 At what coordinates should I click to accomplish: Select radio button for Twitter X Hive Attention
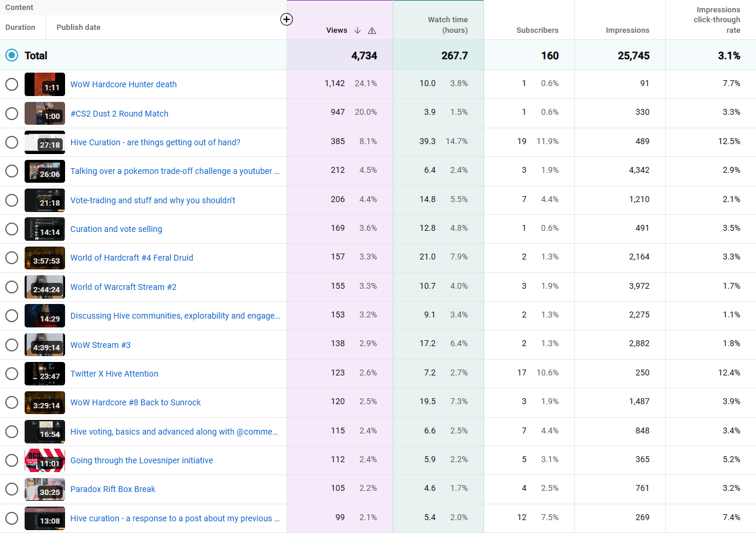12,374
